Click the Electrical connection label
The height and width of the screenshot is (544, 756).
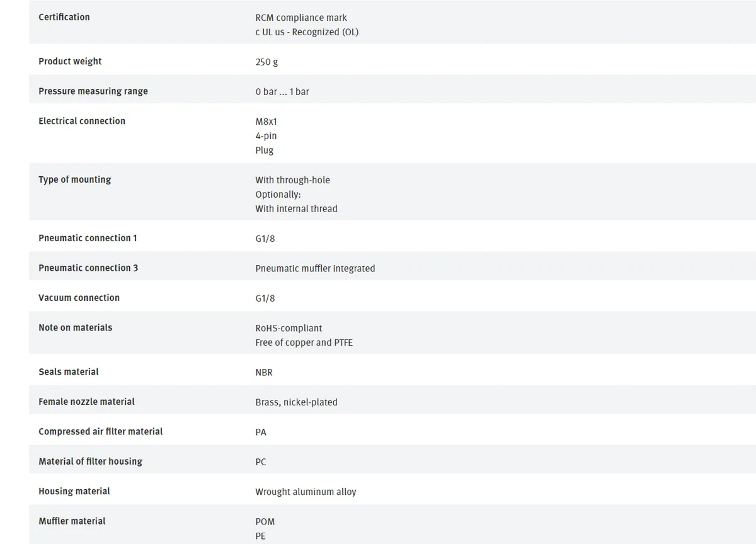(x=82, y=121)
